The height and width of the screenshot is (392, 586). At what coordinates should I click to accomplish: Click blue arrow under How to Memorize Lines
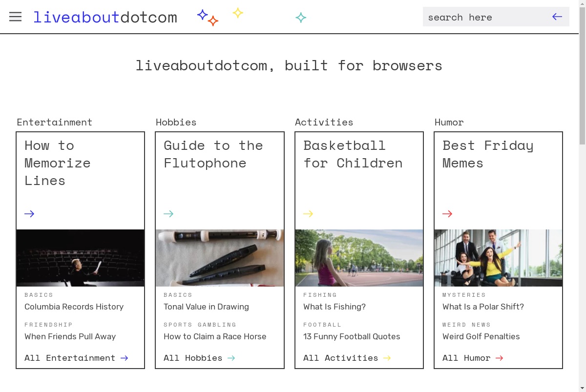tap(29, 214)
